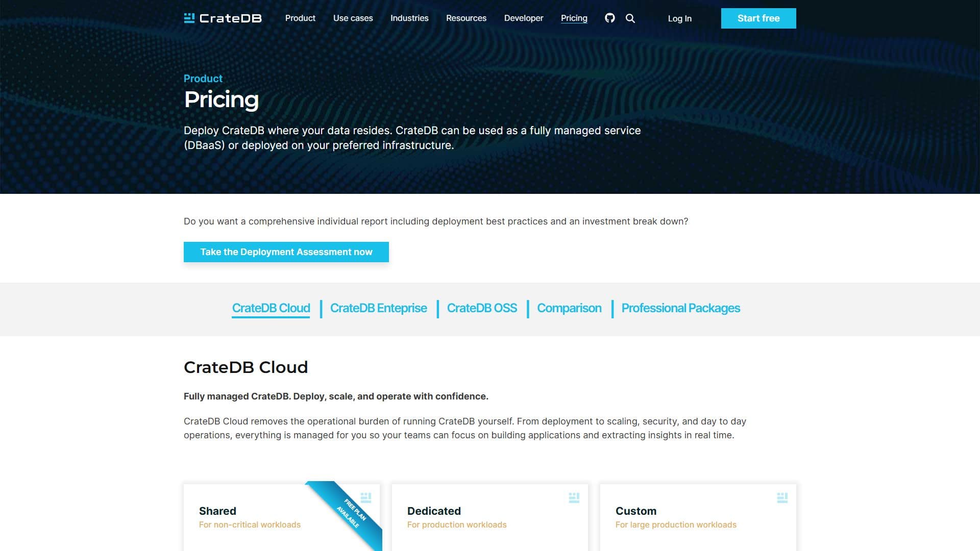
Task: Click the CrateDB Cloud section heading
Action: (246, 367)
